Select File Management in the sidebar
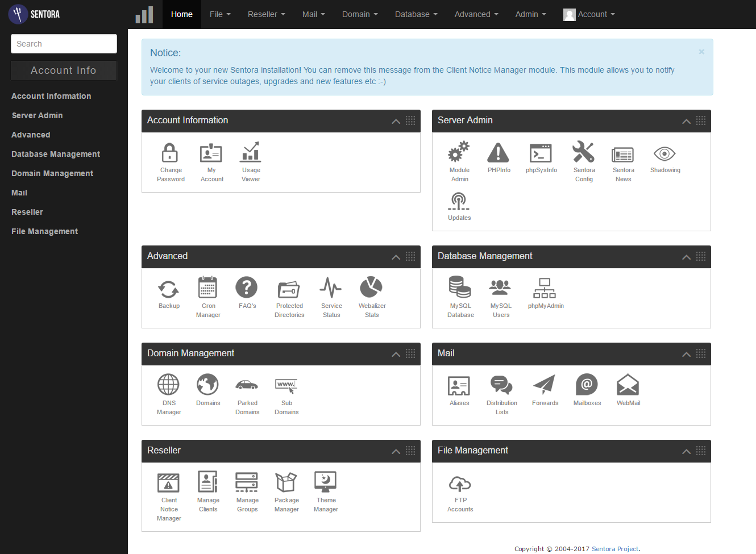 click(45, 231)
